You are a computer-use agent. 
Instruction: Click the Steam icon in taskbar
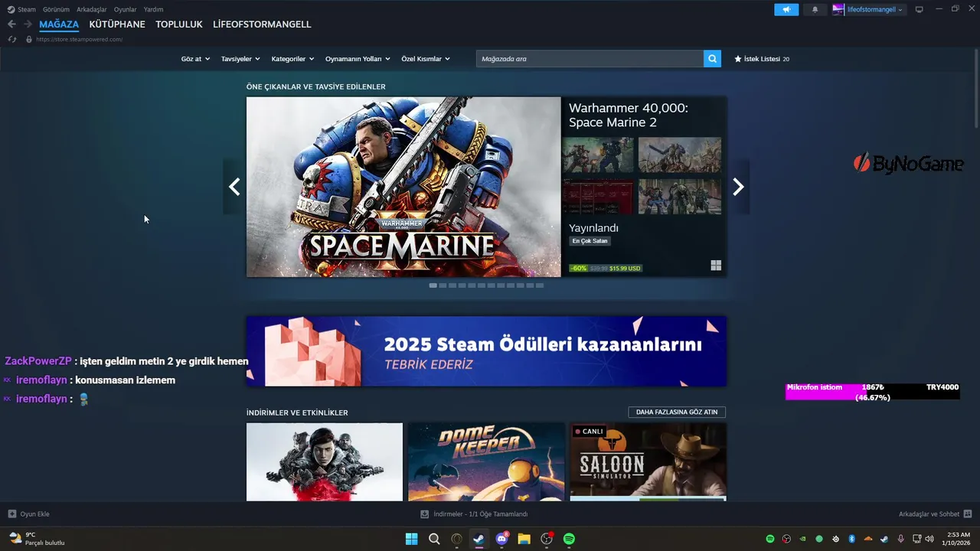pos(479,539)
